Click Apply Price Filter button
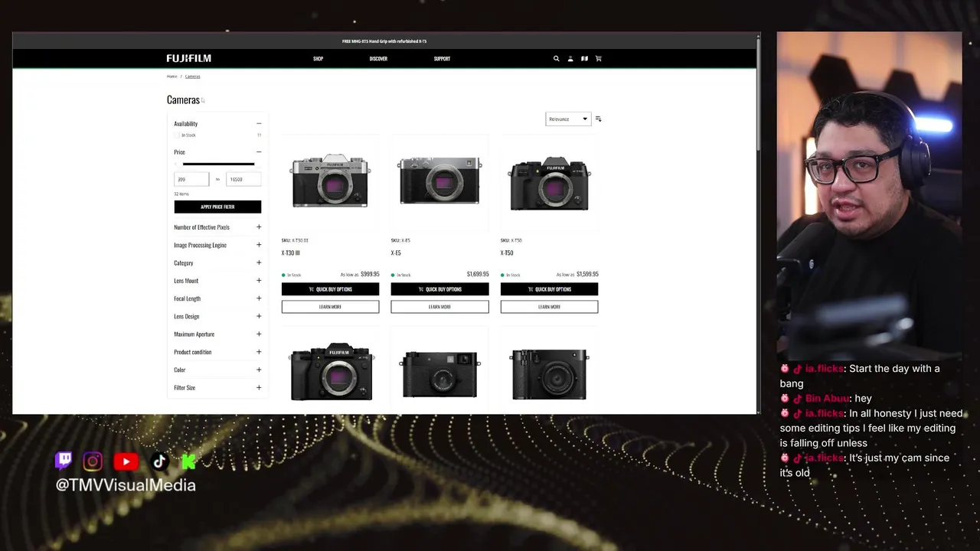The image size is (980, 551). click(x=217, y=207)
